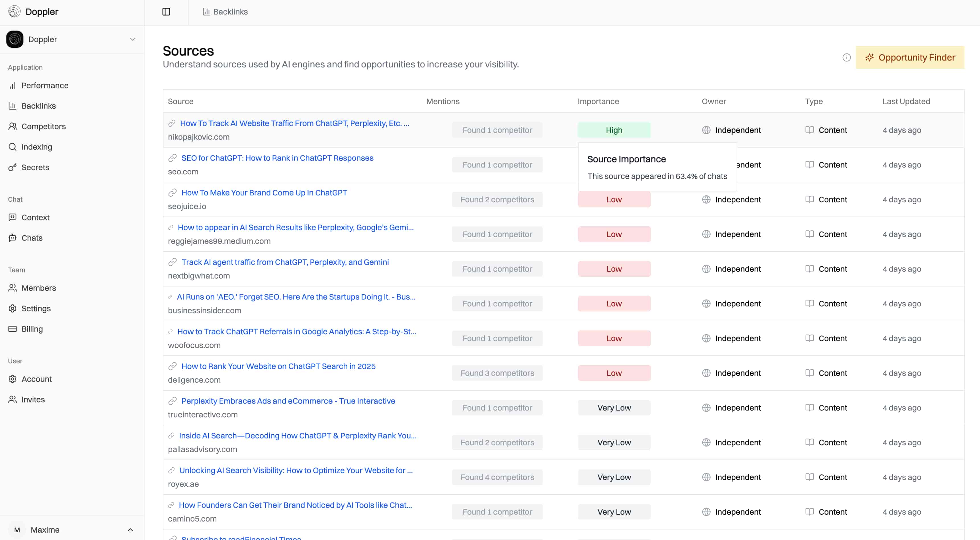
Task: Open the Invites page
Action: point(33,399)
